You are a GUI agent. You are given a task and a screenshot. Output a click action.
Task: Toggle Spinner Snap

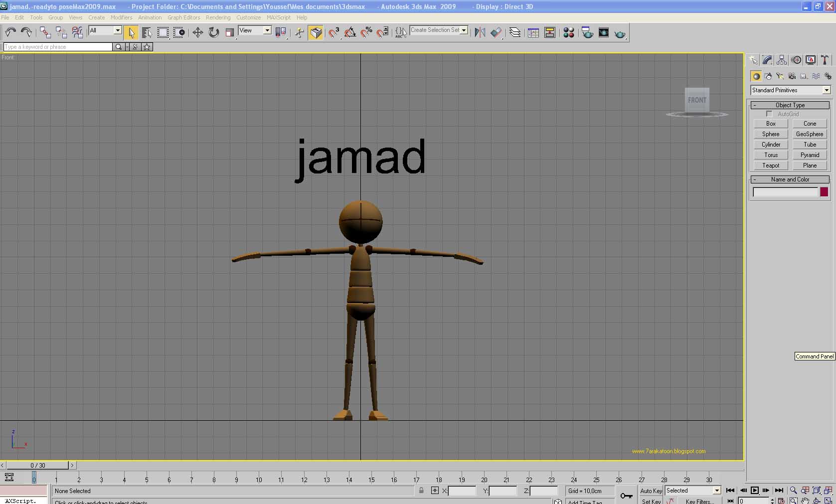(383, 32)
